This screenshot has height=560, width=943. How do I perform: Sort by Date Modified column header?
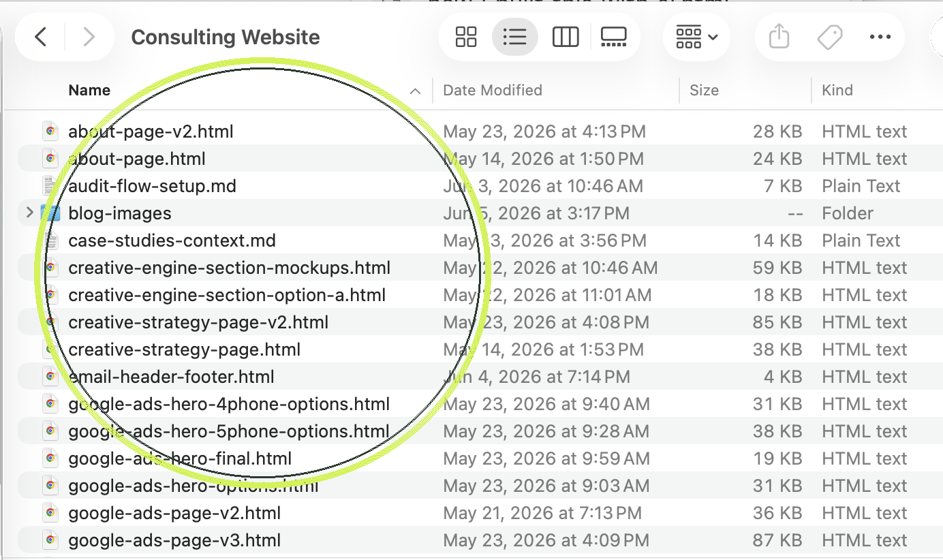(493, 91)
